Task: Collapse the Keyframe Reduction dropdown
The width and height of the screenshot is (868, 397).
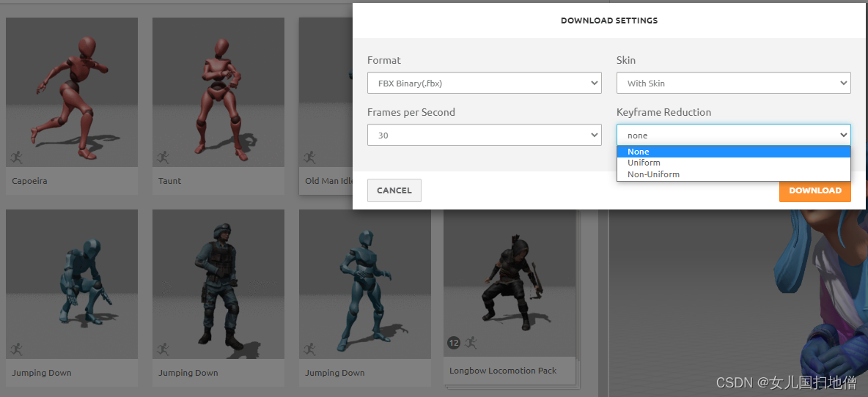Action: pos(734,135)
